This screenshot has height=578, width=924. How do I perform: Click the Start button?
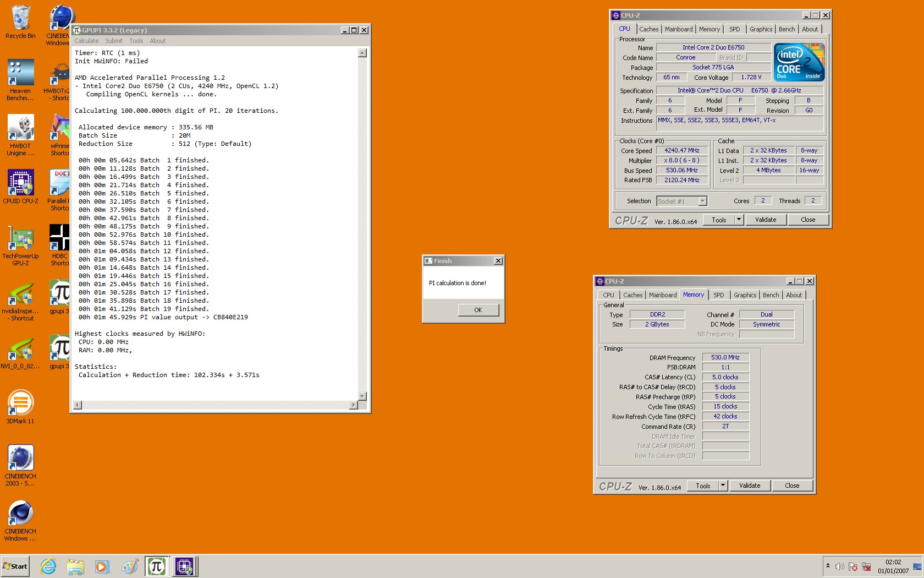click(x=15, y=566)
